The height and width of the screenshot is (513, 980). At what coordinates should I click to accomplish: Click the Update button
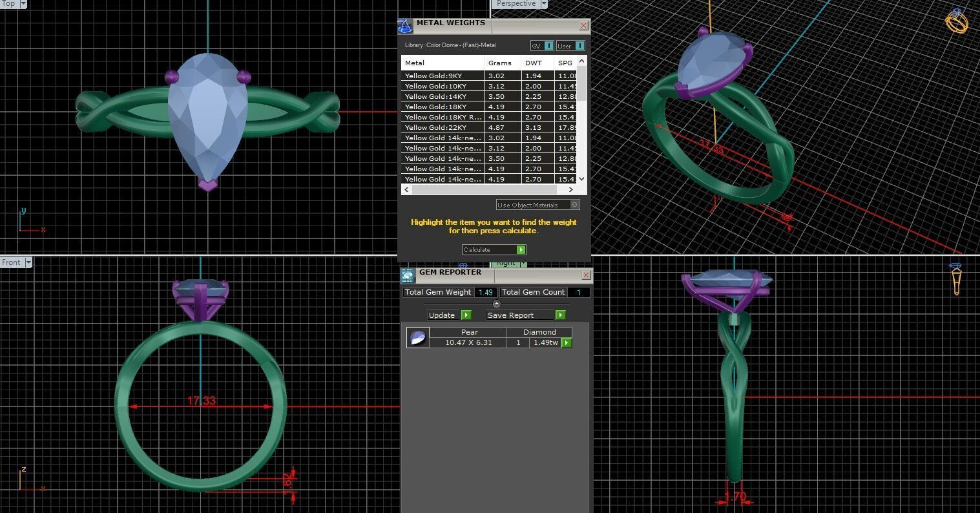pos(450,315)
